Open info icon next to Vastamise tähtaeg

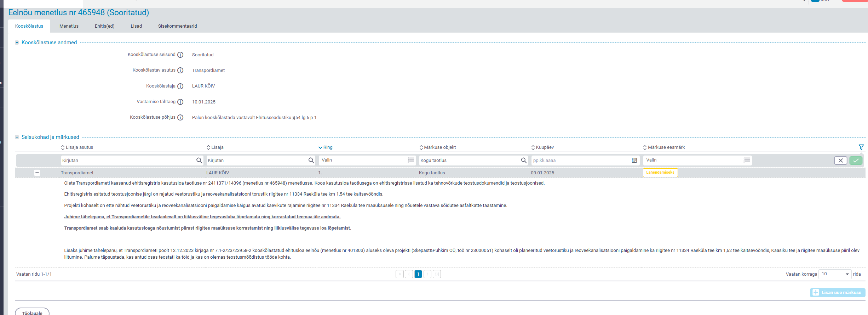click(180, 102)
